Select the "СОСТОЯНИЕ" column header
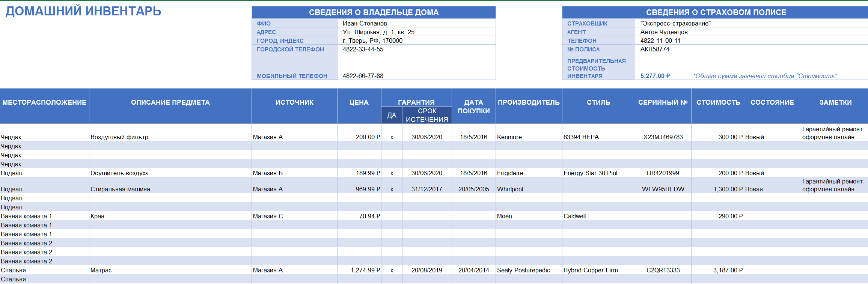 [772, 106]
